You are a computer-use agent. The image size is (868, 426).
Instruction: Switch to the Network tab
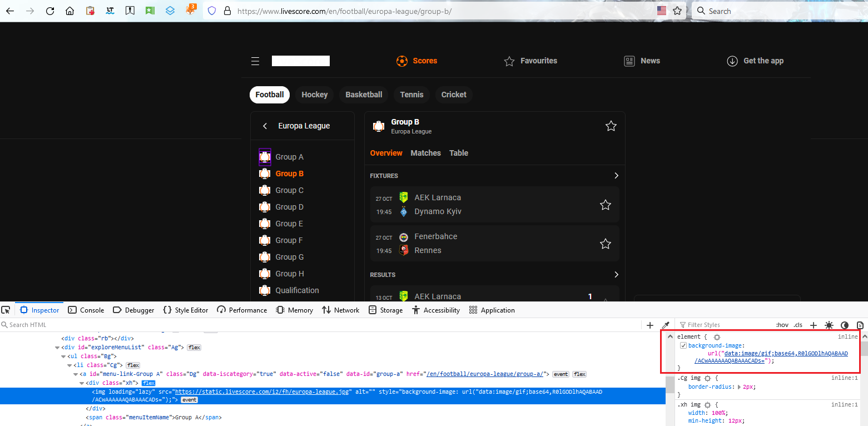coord(340,310)
